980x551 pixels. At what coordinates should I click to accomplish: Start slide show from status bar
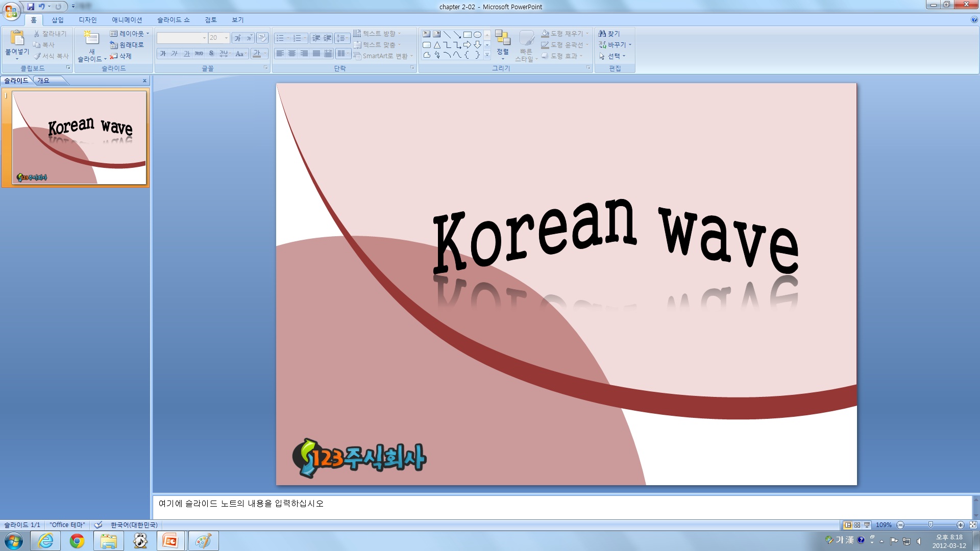(x=867, y=525)
